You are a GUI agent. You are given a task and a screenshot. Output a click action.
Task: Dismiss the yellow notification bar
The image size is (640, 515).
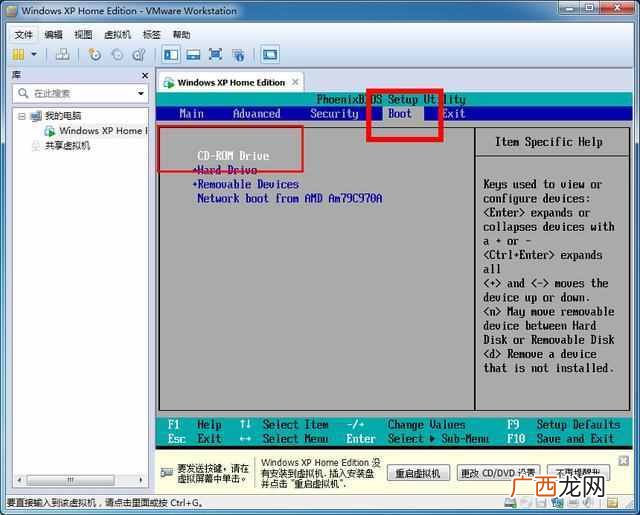pos(624,460)
